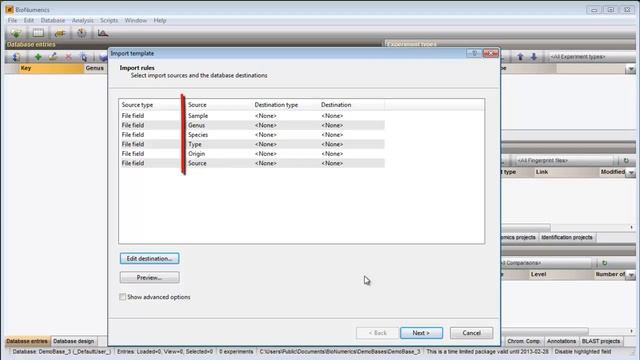Switch to the Database design tab
The height and width of the screenshot is (360, 640).
click(73, 341)
